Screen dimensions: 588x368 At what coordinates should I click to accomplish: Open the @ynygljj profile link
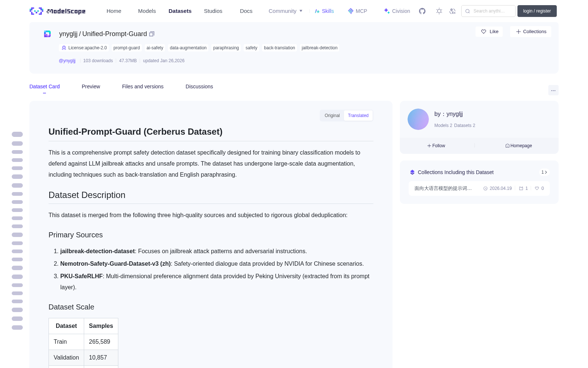click(x=67, y=61)
